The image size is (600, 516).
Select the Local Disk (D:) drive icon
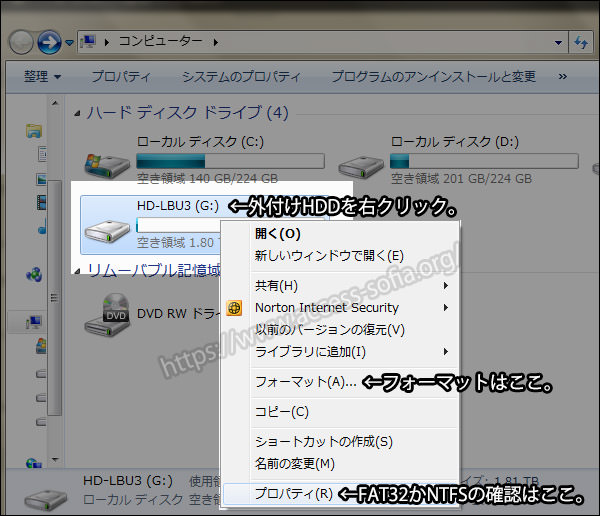pos(360,162)
